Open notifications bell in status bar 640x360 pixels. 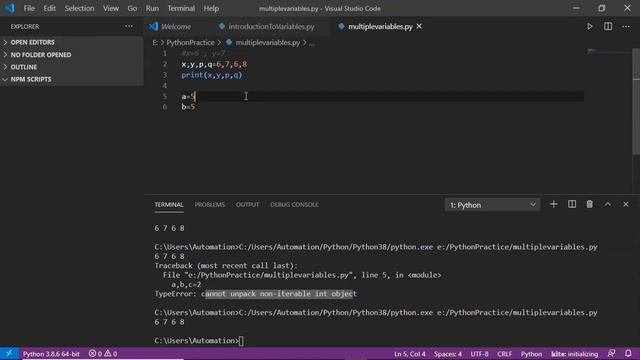click(628, 353)
